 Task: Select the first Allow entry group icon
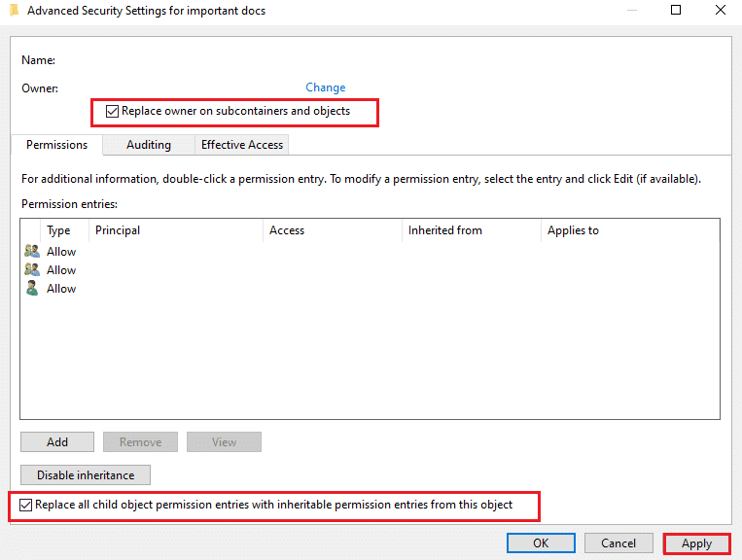(x=32, y=251)
